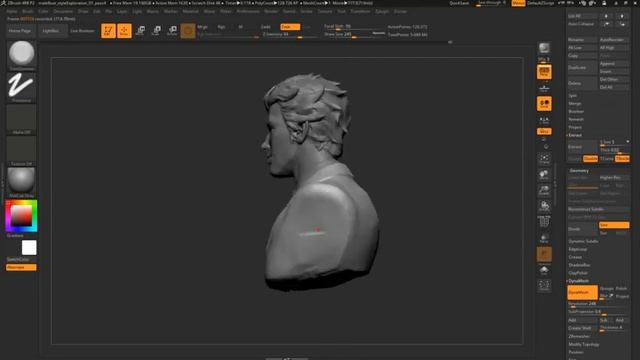The image size is (640, 360).
Task: Expand the Remesh section
Action: [x=576, y=119]
